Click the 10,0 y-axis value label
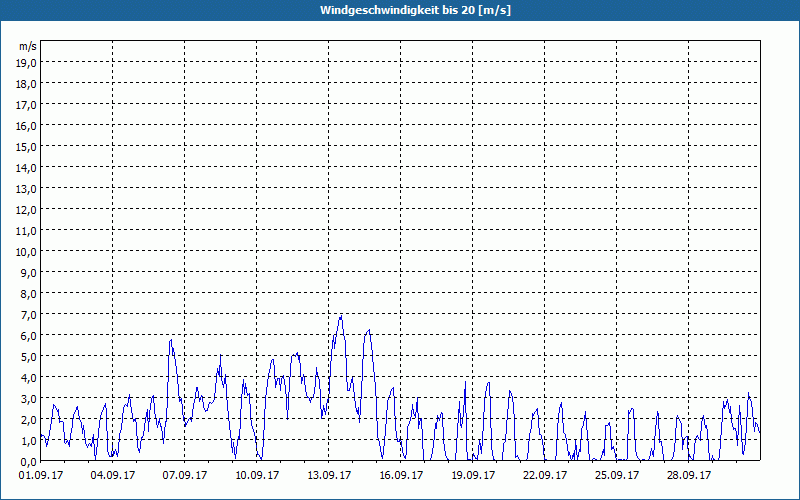 [26, 252]
